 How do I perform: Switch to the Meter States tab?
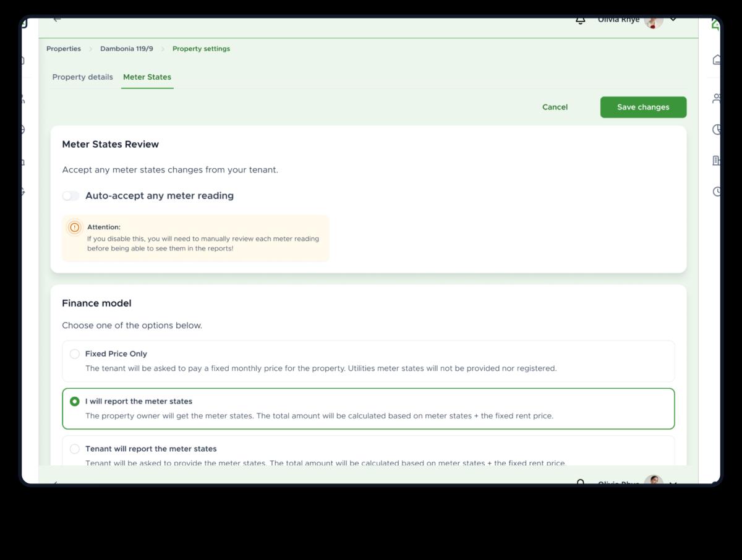[x=147, y=77]
